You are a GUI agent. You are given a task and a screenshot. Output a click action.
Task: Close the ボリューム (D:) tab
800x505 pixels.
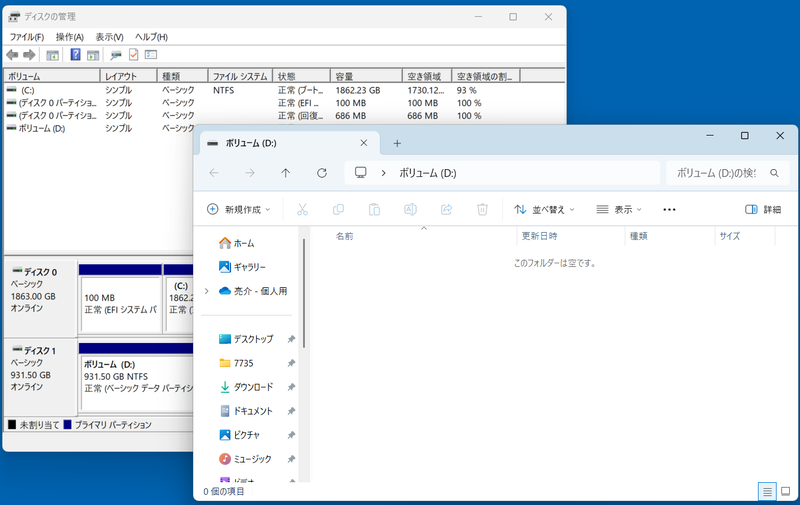tap(364, 143)
